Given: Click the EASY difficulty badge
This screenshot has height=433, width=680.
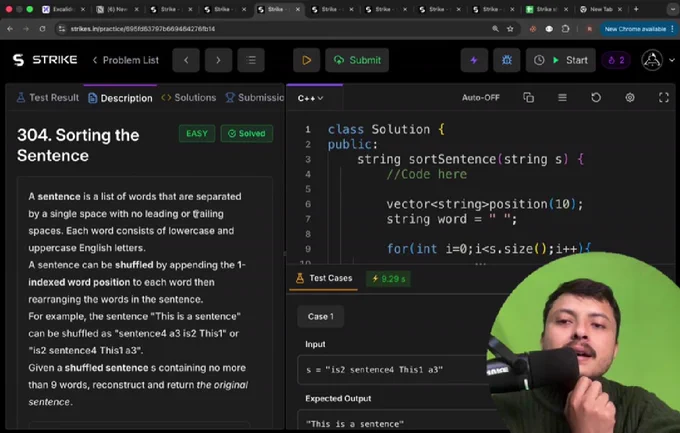Looking at the screenshot, I should (x=197, y=134).
